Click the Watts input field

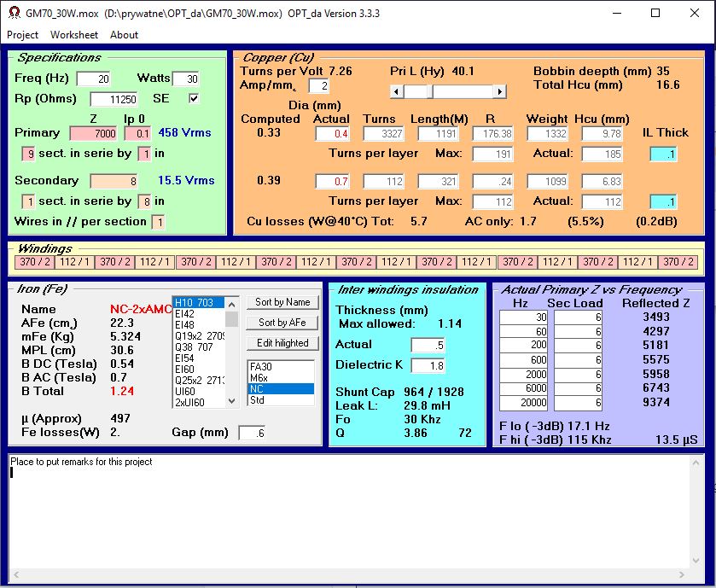(186, 79)
